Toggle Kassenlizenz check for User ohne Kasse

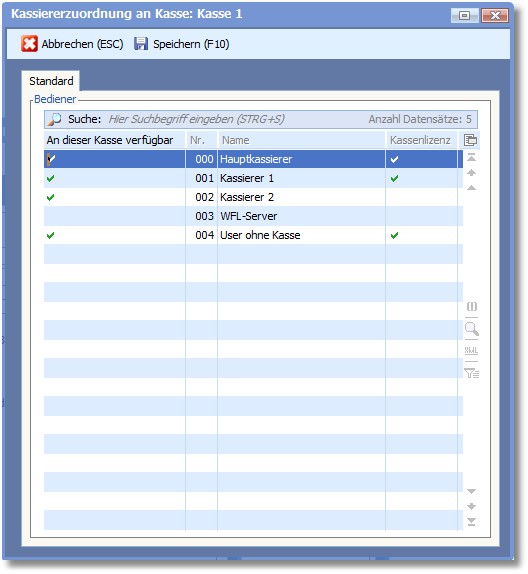[x=394, y=235]
